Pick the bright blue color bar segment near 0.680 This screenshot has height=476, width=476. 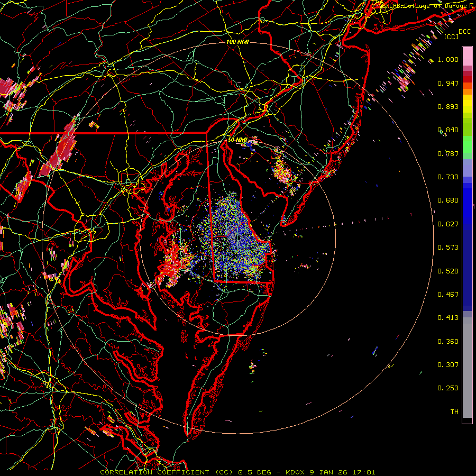pos(467,204)
